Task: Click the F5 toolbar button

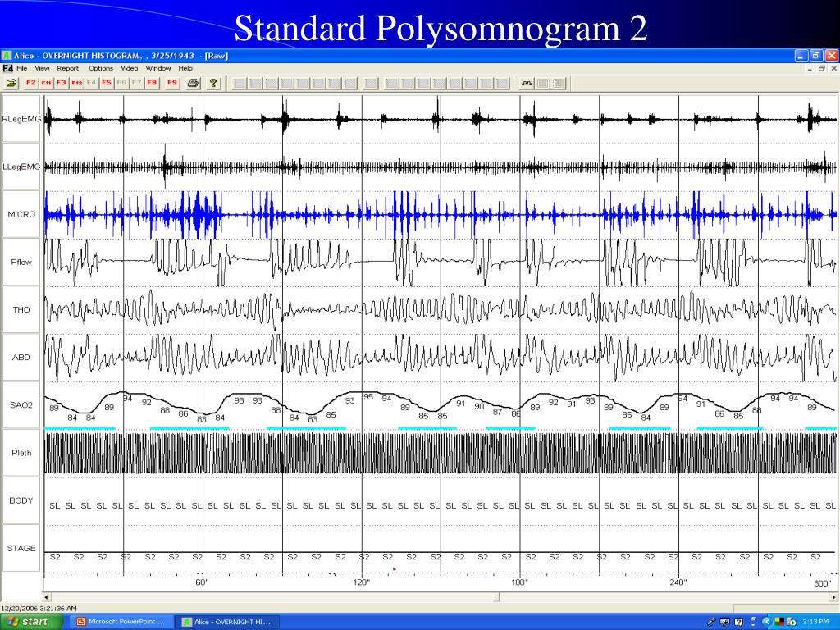Action: (x=106, y=83)
